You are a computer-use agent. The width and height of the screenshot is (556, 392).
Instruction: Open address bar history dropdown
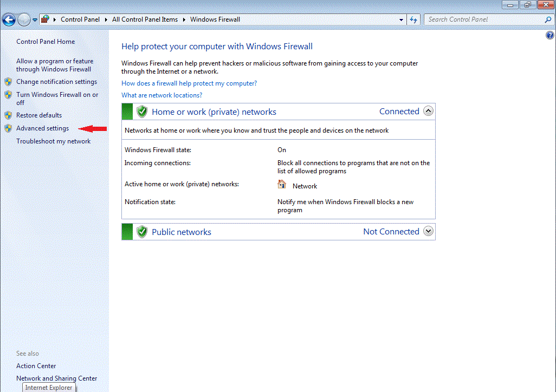point(401,20)
